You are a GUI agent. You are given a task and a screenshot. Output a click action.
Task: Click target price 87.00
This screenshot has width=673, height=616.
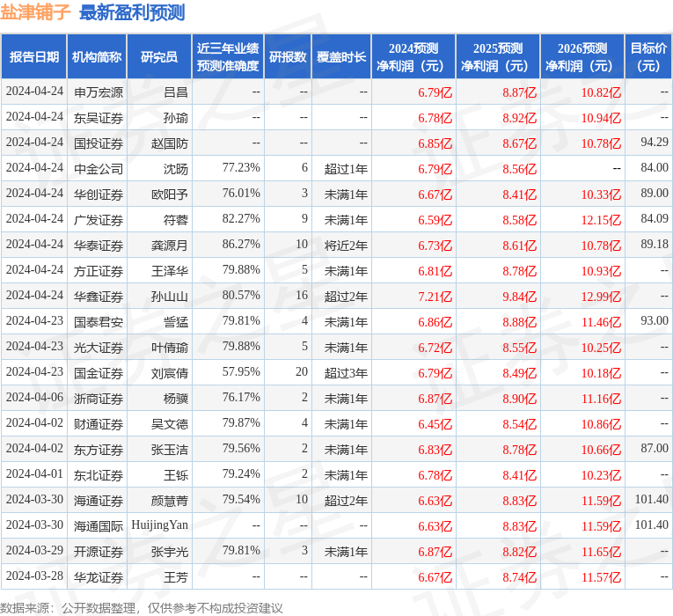click(x=655, y=448)
